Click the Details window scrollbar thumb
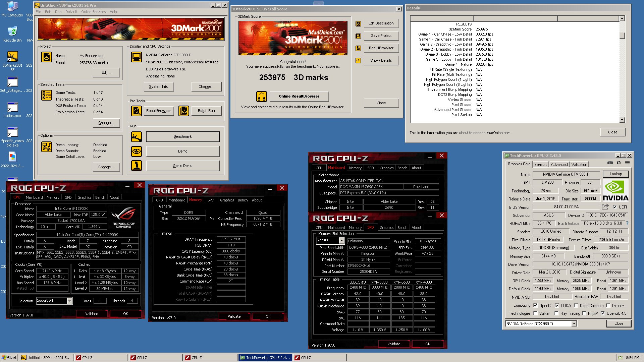 click(622, 36)
